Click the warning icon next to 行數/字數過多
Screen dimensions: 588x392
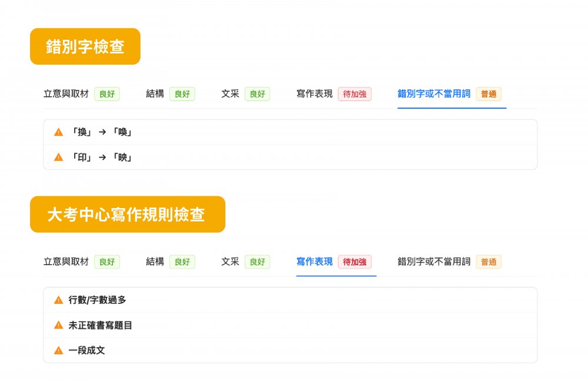point(58,300)
